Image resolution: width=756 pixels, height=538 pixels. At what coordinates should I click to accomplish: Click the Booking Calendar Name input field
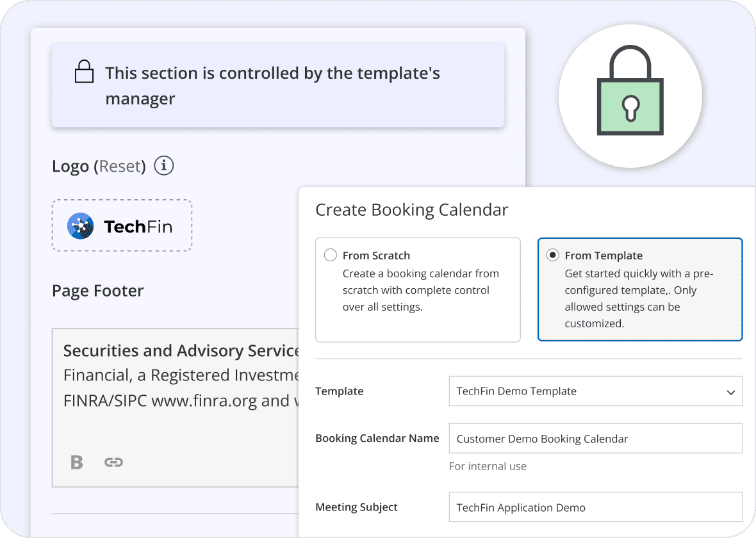[x=595, y=438]
